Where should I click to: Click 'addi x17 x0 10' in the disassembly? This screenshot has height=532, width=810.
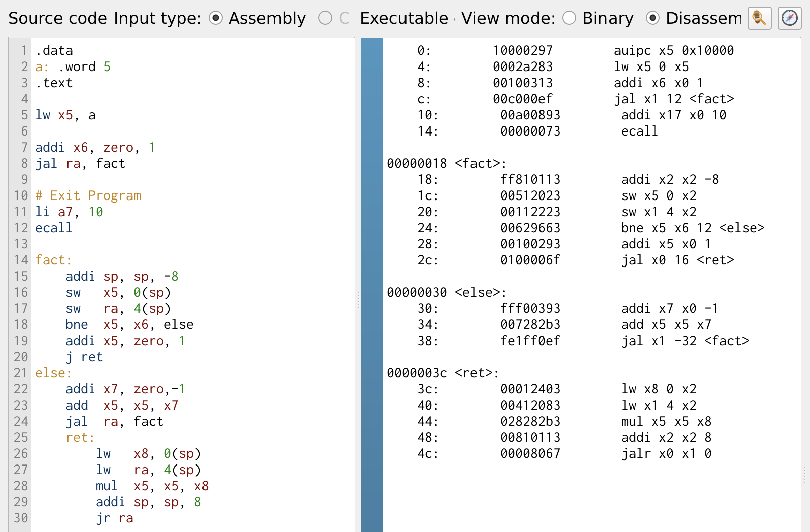tap(674, 115)
